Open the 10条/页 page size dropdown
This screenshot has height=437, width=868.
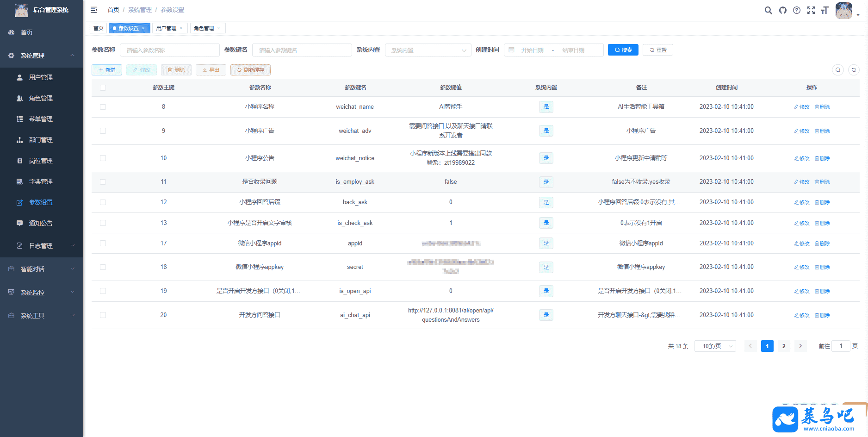coord(715,346)
